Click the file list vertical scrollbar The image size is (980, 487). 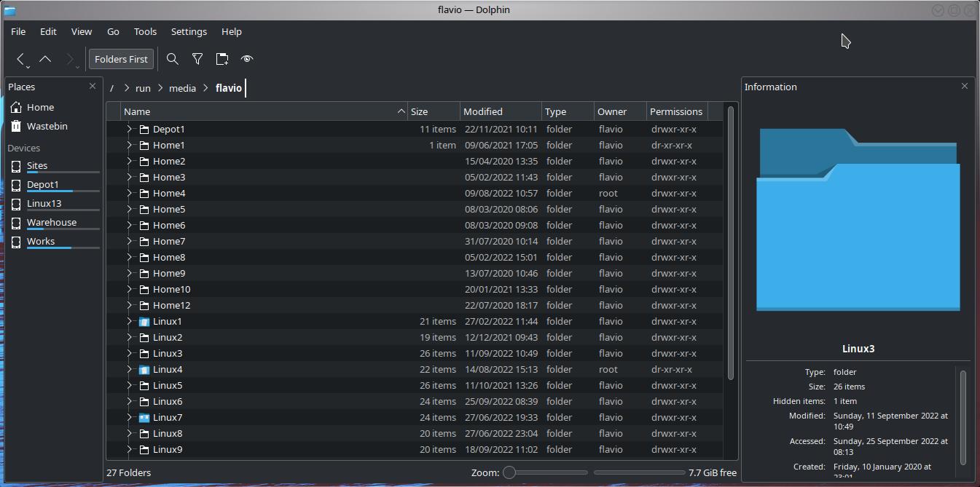tap(731, 242)
